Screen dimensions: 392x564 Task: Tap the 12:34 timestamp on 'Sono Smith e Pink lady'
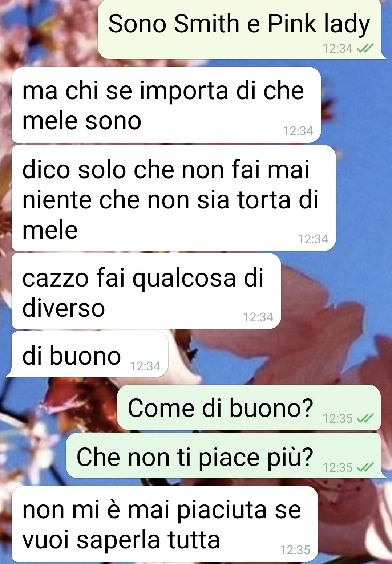[338, 48]
